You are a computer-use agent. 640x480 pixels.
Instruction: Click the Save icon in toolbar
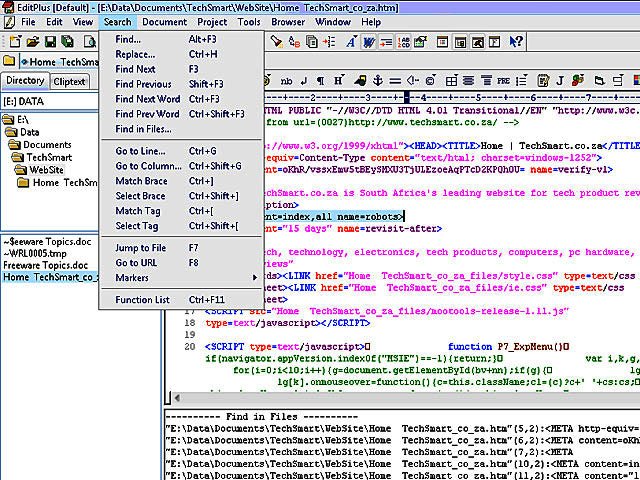point(49,41)
